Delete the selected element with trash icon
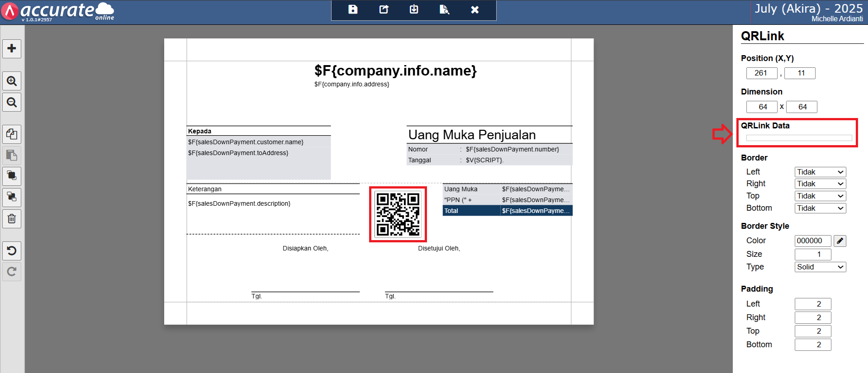Screen dimensions: 868x373 tap(12, 219)
